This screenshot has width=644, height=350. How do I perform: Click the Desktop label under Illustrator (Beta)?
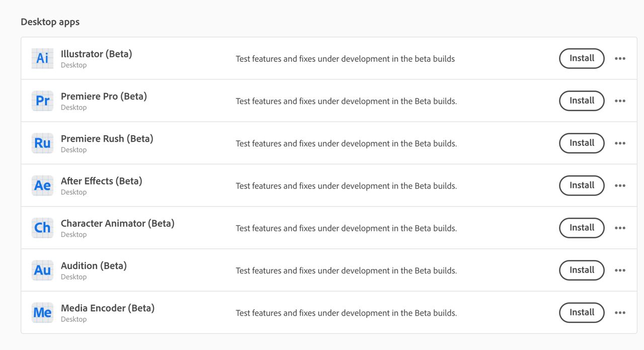[x=73, y=65]
